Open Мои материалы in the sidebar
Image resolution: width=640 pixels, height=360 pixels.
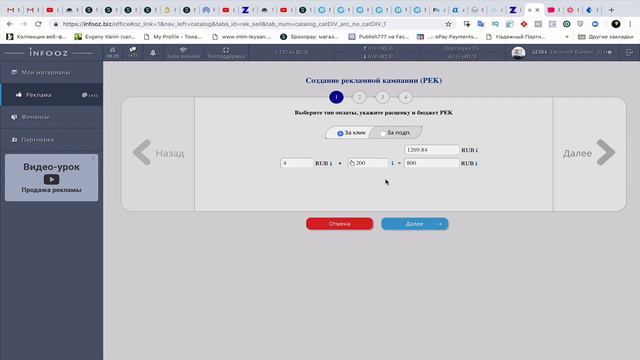click(51, 72)
